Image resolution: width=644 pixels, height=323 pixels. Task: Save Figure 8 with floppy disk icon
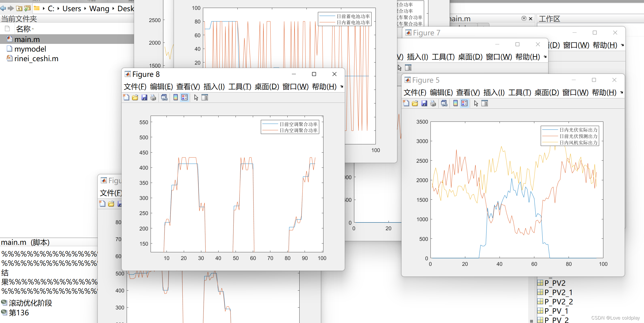pos(144,98)
